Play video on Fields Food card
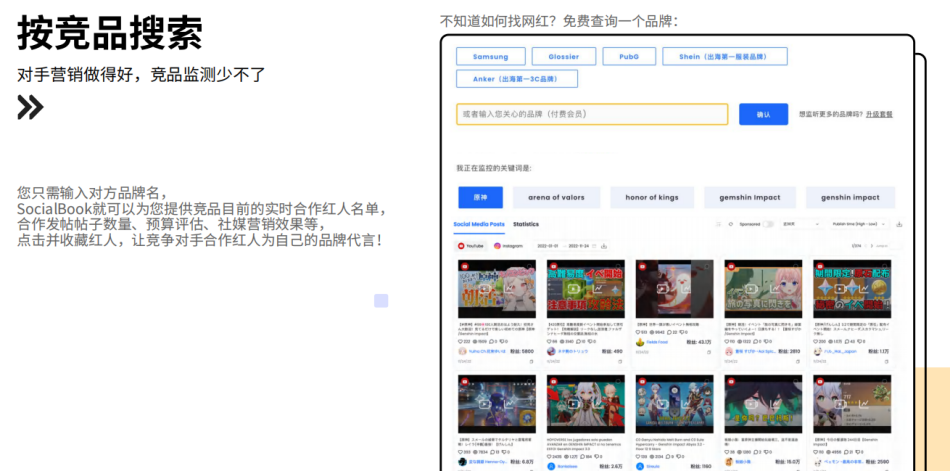The image size is (950, 471). [664, 289]
